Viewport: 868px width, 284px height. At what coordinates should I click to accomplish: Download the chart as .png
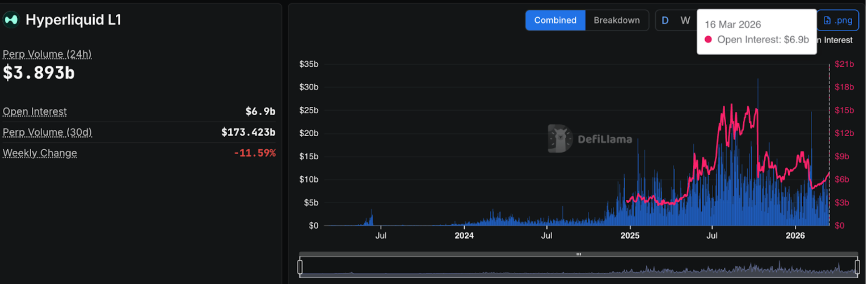point(838,20)
